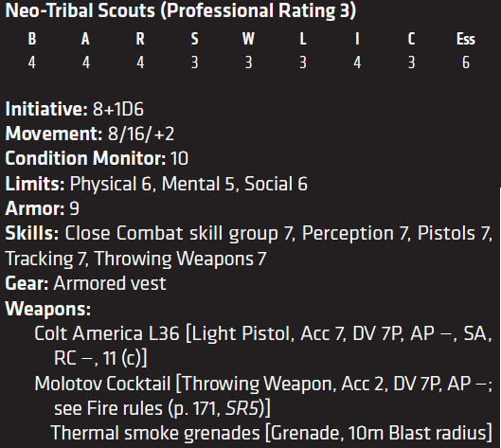Click the Weapons section label

click(48, 309)
